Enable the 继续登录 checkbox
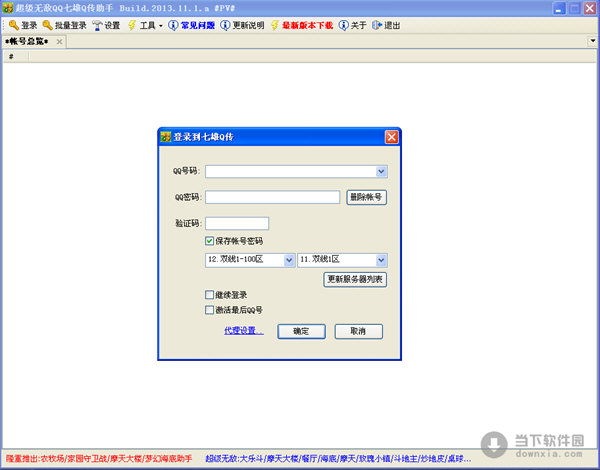Viewport: 600px width, 470px height. pyautogui.click(x=209, y=295)
